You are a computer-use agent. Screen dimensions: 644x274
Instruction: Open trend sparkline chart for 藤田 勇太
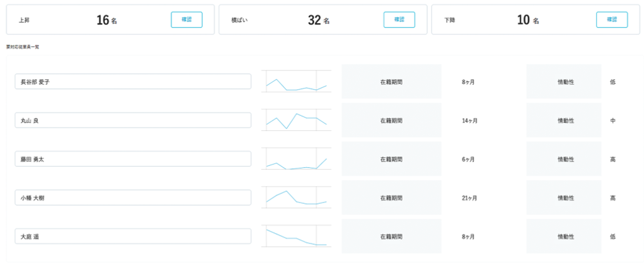coord(296,159)
